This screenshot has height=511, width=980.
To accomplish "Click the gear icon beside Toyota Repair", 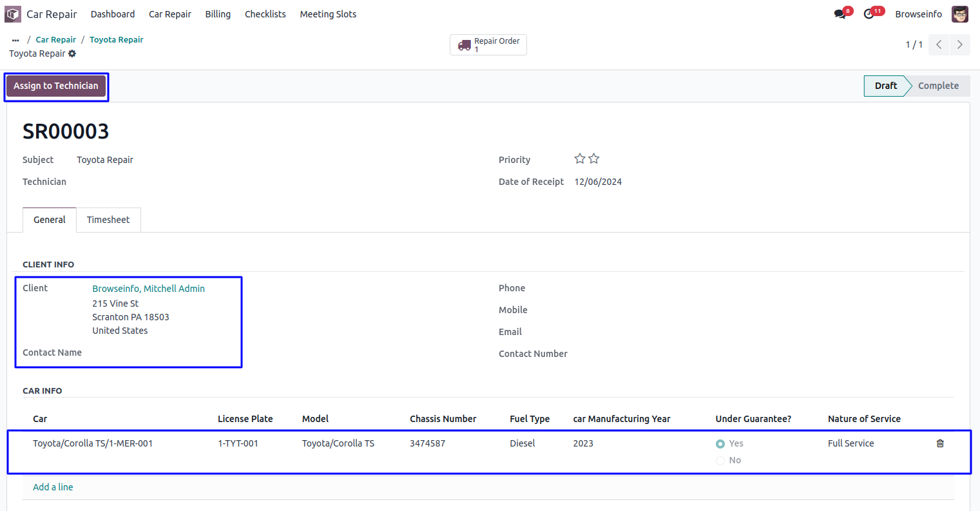I will pyautogui.click(x=72, y=53).
